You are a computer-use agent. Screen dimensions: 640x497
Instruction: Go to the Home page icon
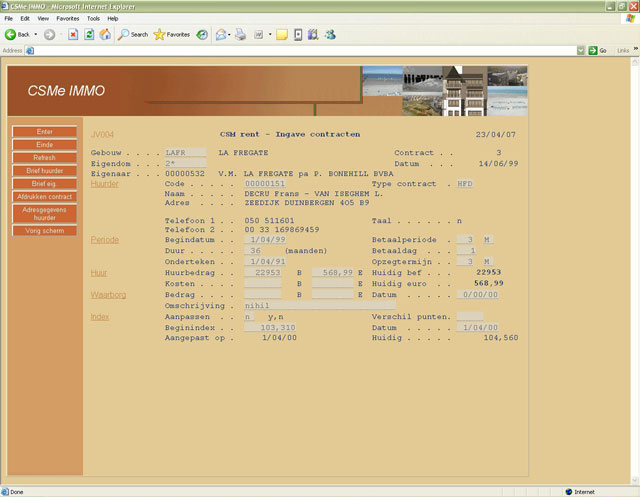coord(105,34)
